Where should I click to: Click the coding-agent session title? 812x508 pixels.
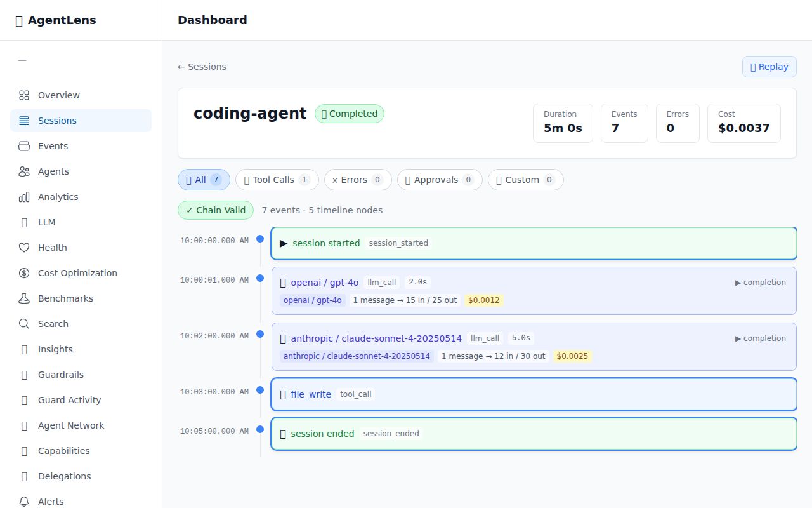(x=250, y=114)
